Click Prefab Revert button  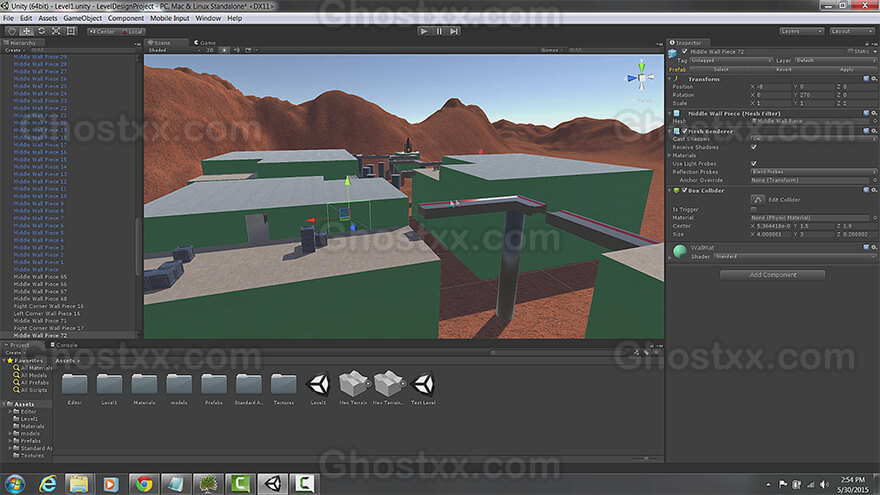coord(783,70)
